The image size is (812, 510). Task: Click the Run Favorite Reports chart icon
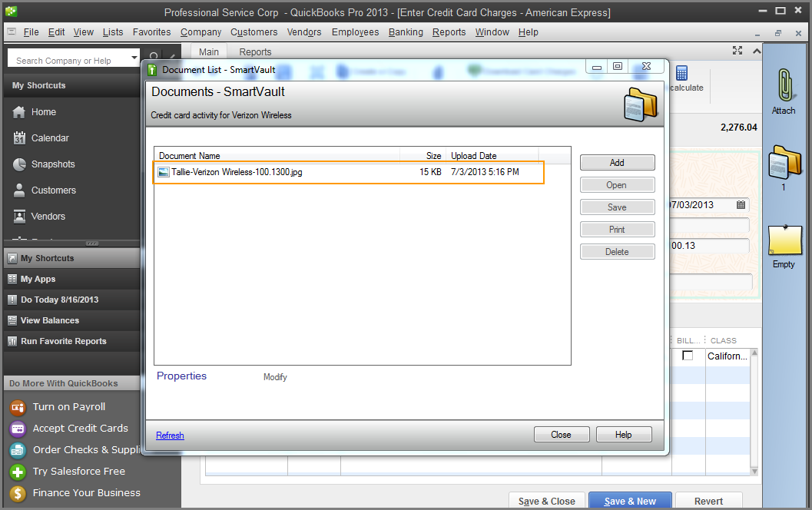pos(12,341)
